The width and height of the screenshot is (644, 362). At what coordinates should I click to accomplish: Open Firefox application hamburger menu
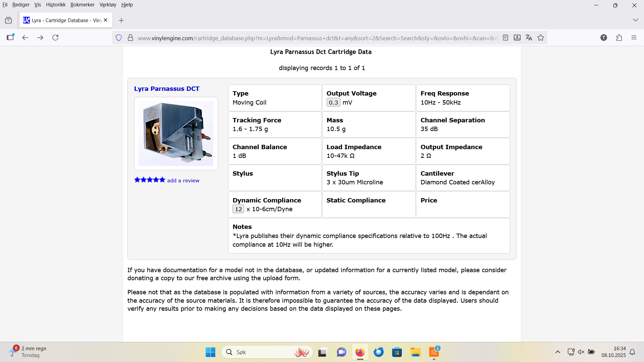coord(634,38)
